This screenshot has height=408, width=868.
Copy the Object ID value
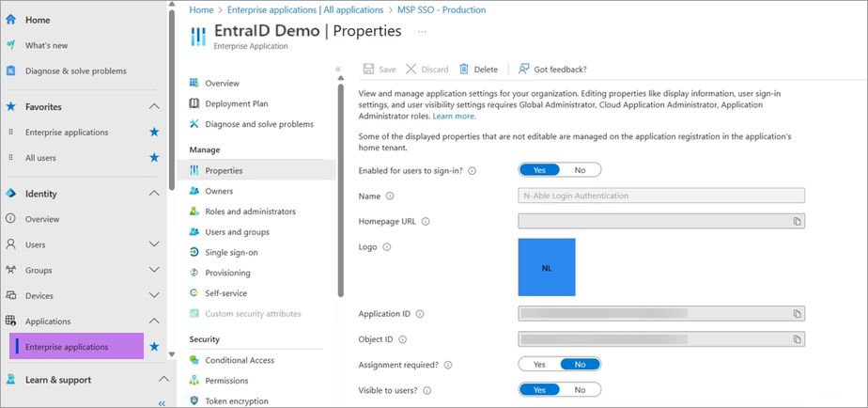point(797,338)
